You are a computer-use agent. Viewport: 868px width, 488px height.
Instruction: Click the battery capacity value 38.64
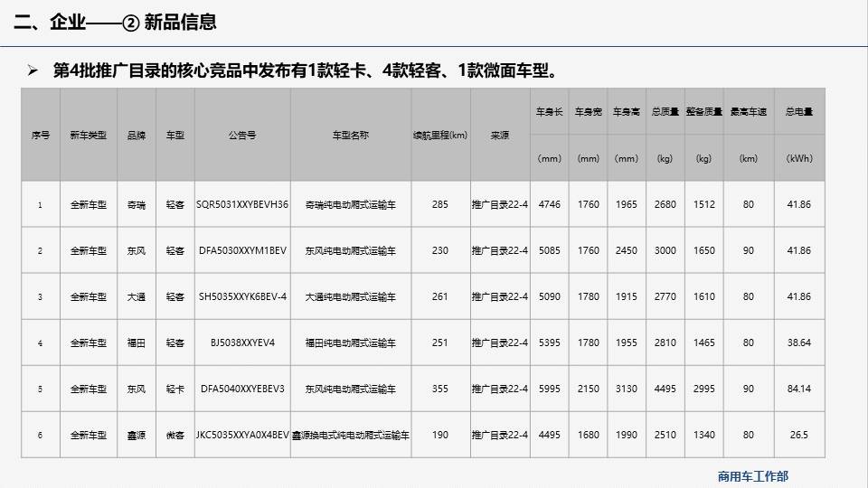click(798, 343)
